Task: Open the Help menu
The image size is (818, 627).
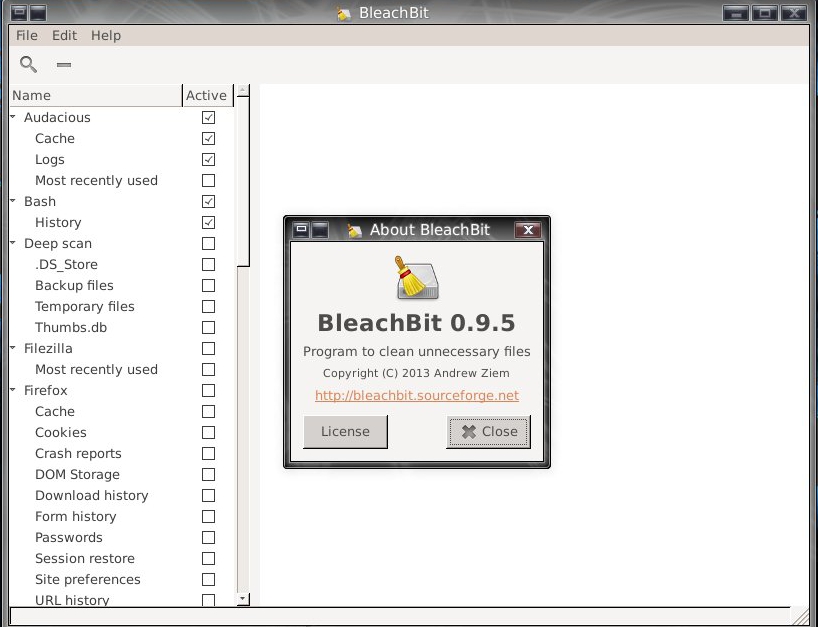Action: coord(105,35)
